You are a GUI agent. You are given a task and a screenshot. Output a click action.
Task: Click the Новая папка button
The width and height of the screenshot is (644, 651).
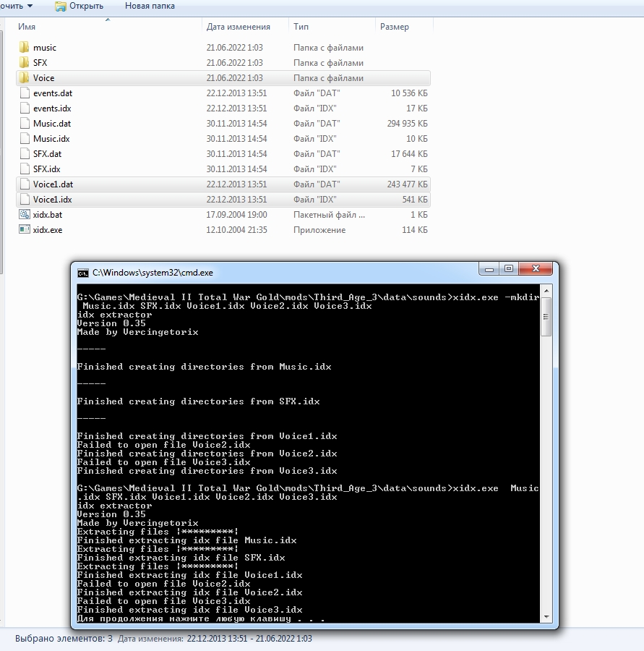coord(150,7)
